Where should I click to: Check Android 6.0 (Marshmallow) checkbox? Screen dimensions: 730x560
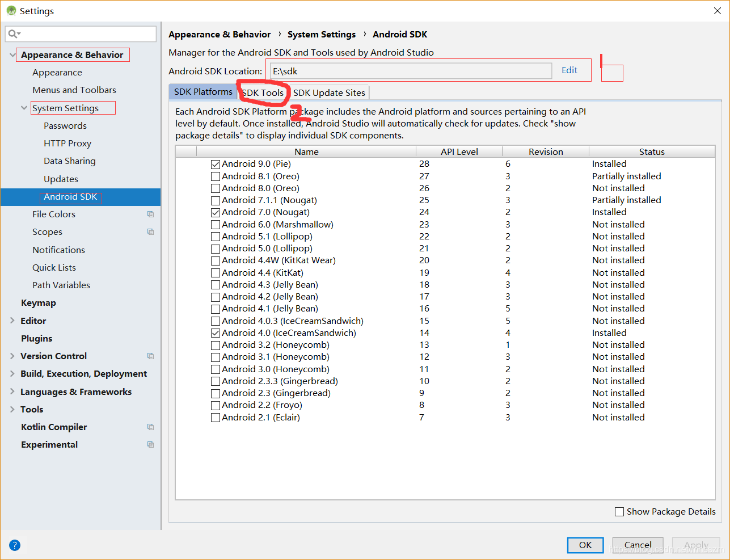click(216, 225)
